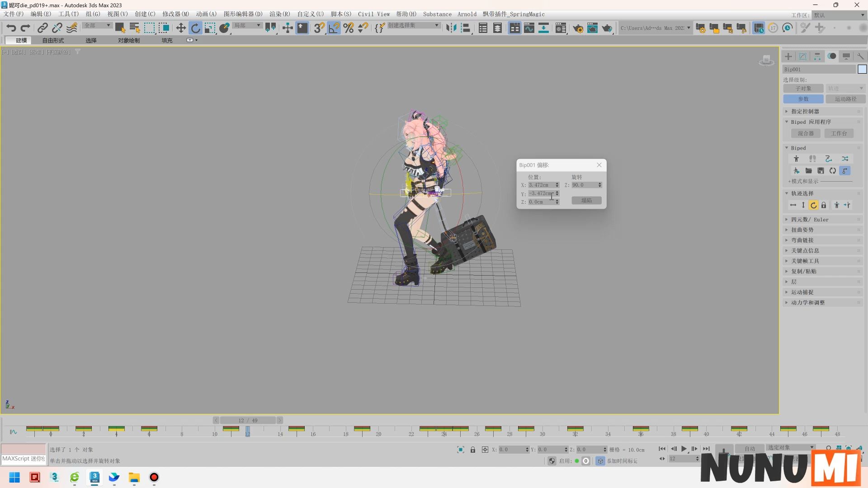The width and height of the screenshot is (868, 488).
Task: Load a biped file with the folder icon
Action: [809, 171]
